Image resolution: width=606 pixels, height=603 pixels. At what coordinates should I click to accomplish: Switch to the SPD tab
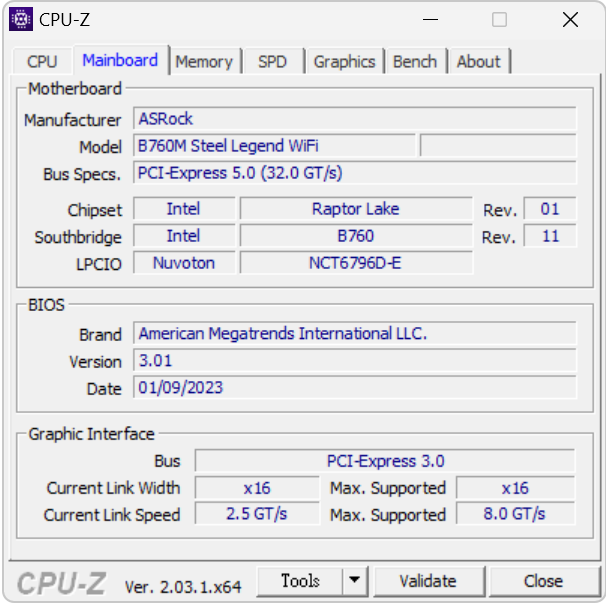(272, 61)
